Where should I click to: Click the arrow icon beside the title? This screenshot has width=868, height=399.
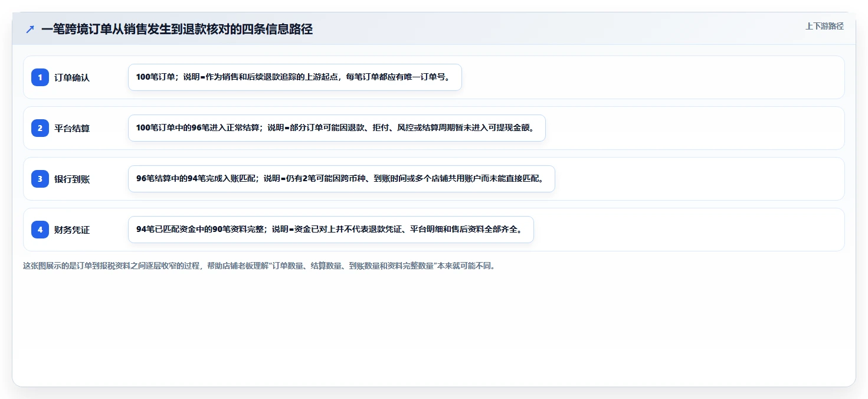[x=30, y=30]
